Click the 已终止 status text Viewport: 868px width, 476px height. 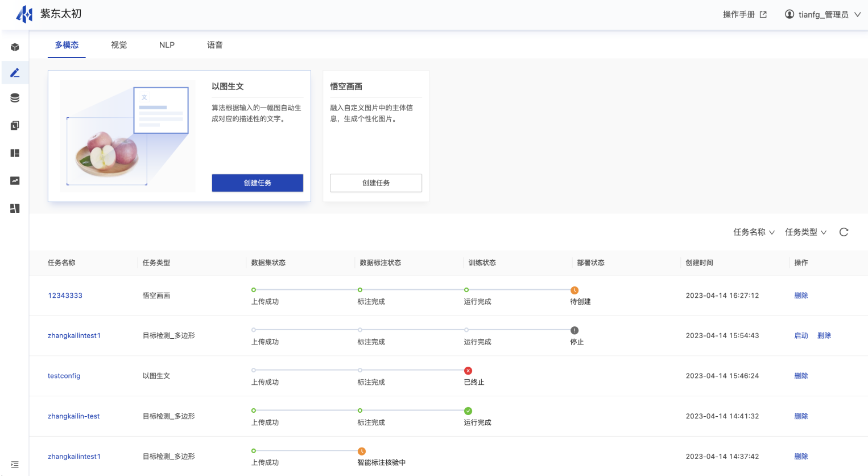click(474, 382)
